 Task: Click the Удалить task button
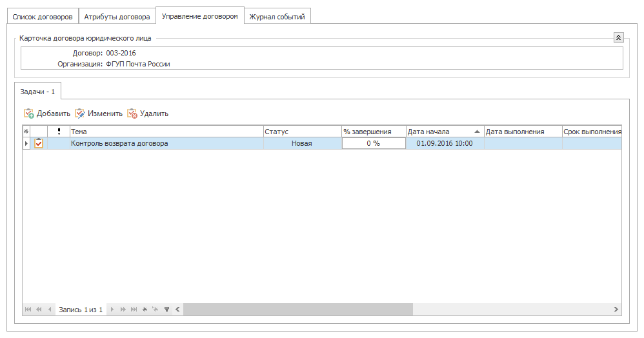(x=148, y=114)
